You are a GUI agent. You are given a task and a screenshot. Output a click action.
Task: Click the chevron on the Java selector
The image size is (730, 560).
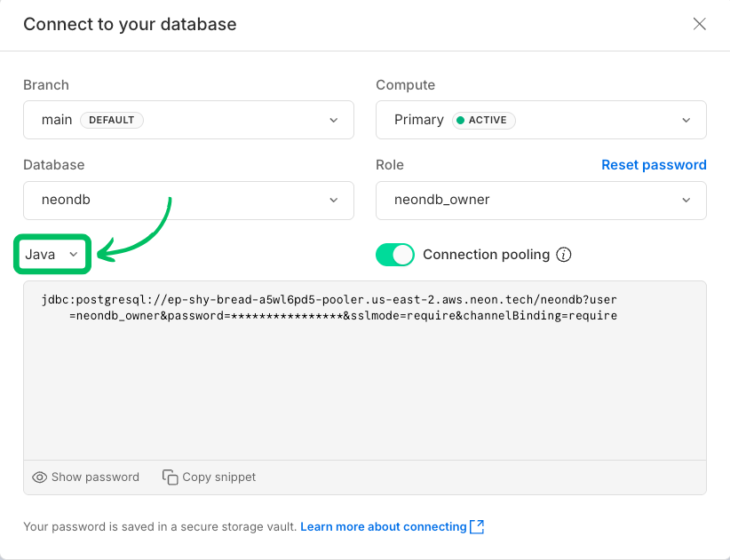tap(71, 254)
